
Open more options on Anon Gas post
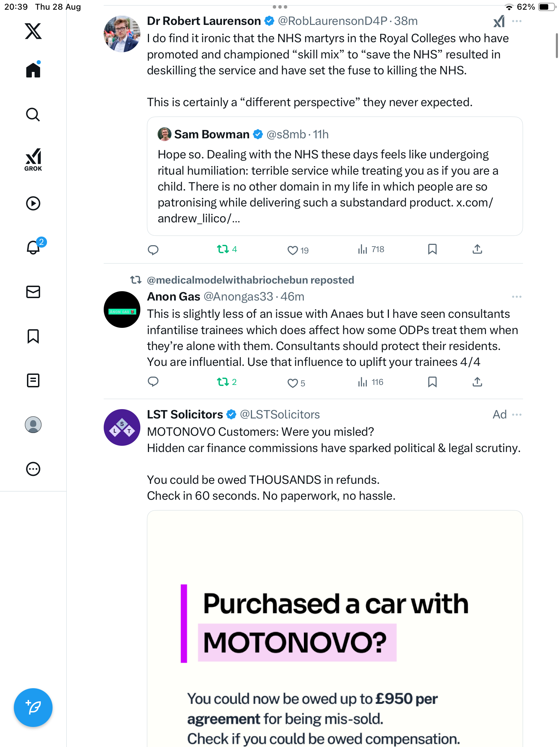tap(517, 297)
